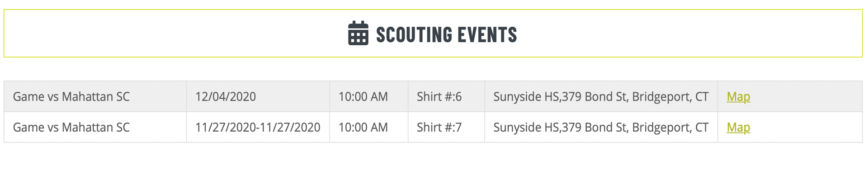
Task: Click the Shirt #:7 cell
Action: (x=447, y=127)
